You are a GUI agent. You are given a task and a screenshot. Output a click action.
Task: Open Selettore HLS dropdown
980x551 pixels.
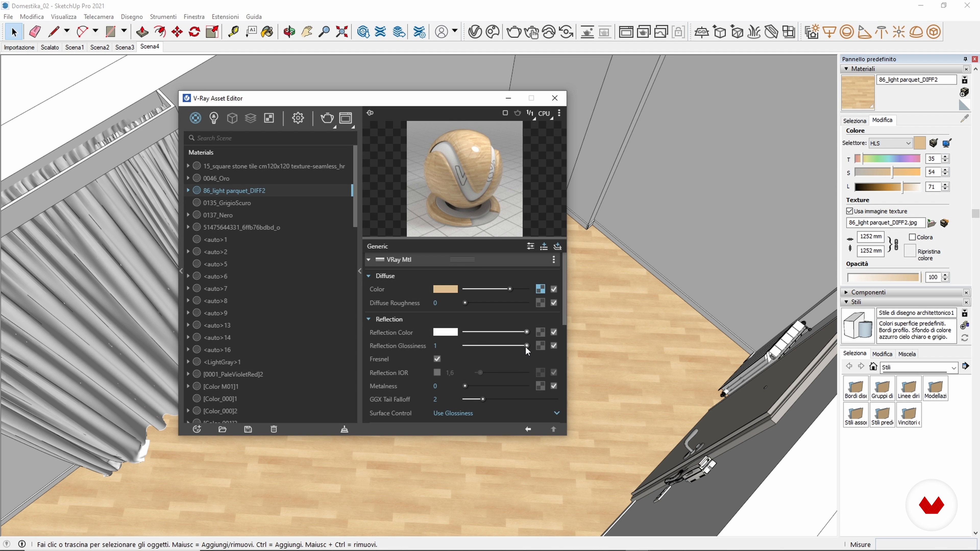pos(890,143)
